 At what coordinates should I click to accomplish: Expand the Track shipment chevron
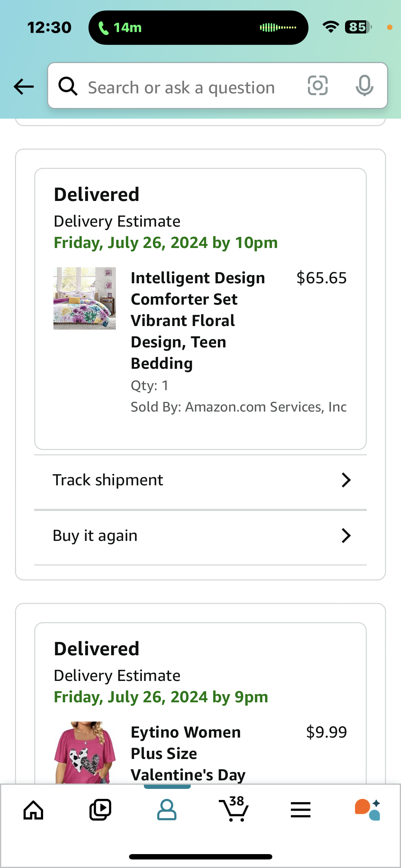346,480
